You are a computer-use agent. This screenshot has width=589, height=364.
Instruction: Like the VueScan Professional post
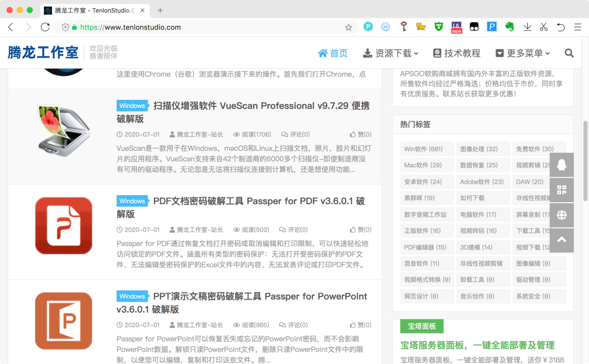(360, 135)
